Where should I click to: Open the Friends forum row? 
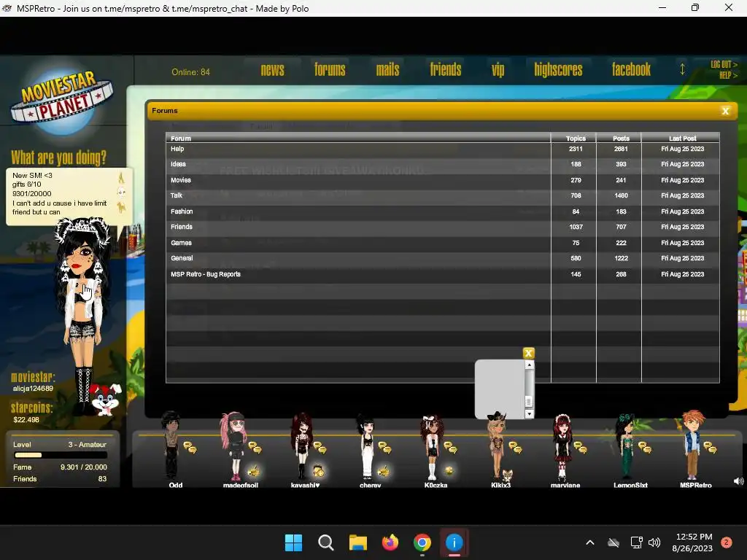pyautogui.click(x=443, y=227)
